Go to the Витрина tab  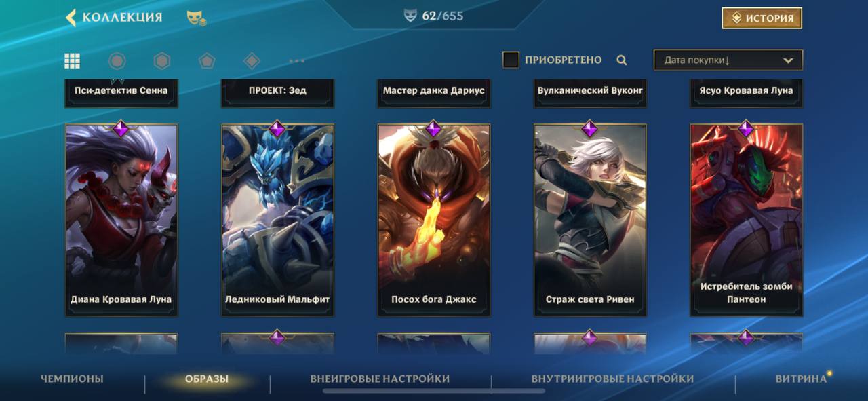coord(801,379)
